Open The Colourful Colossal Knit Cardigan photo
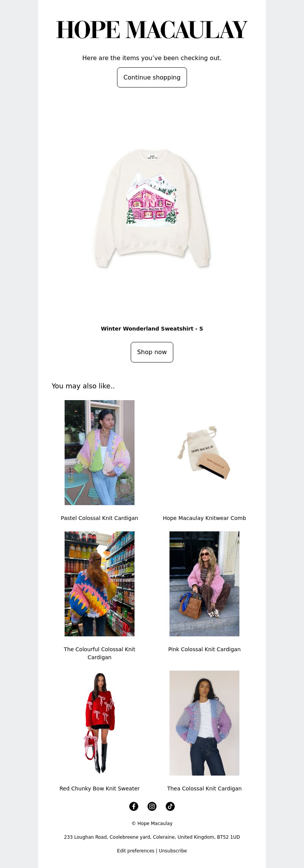Viewport: 304px width, 868px height. pyautogui.click(x=100, y=584)
